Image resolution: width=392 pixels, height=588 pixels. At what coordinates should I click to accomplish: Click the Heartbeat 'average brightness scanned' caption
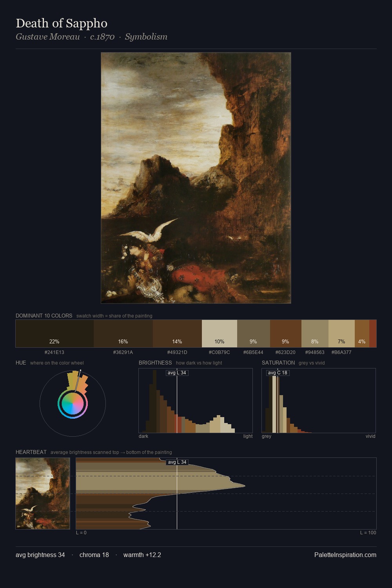(x=111, y=452)
